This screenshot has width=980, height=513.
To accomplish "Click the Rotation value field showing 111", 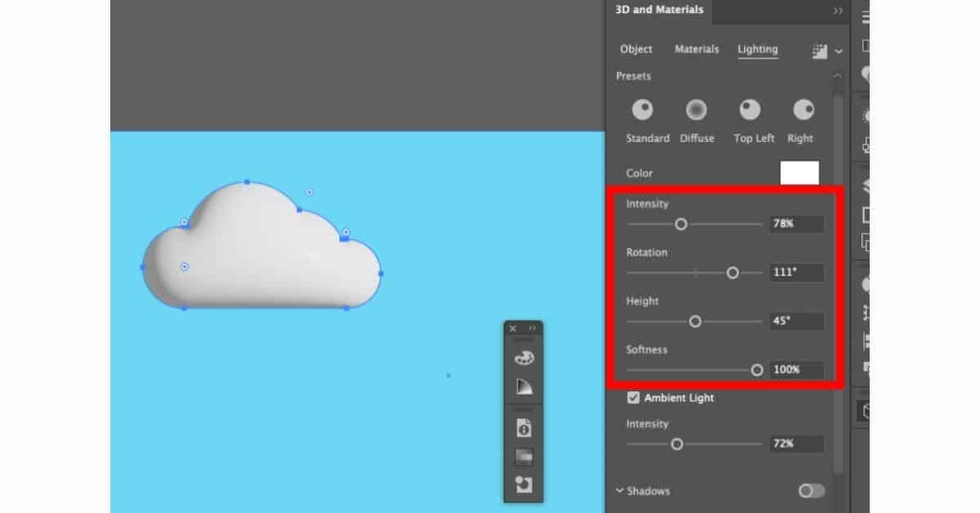I will point(795,272).
